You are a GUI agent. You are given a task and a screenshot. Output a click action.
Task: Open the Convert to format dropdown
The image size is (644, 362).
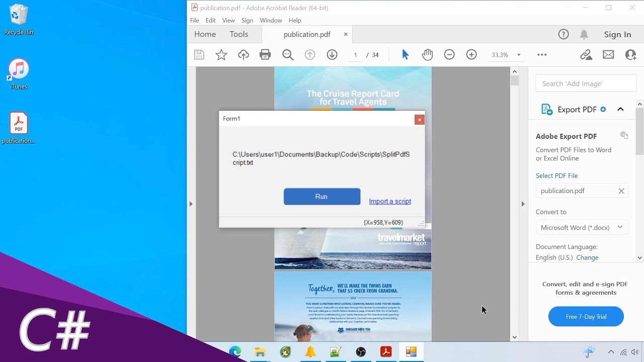click(582, 227)
